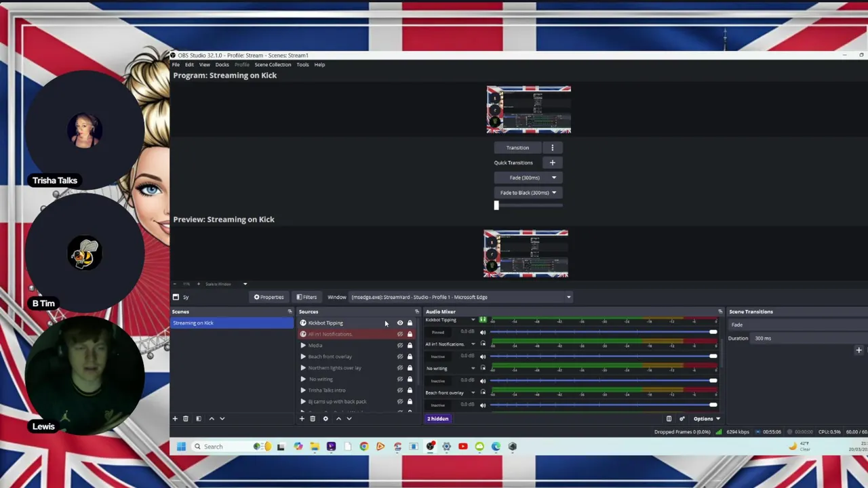The height and width of the screenshot is (488, 868).
Task: Click the Windows Start button
Action: tap(181, 447)
